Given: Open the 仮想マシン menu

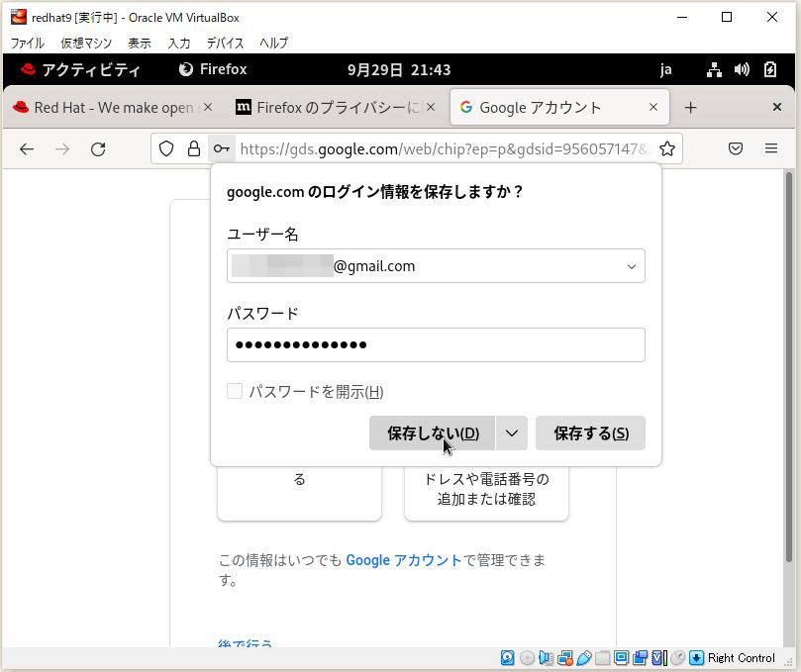Looking at the screenshot, I should pos(86,43).
